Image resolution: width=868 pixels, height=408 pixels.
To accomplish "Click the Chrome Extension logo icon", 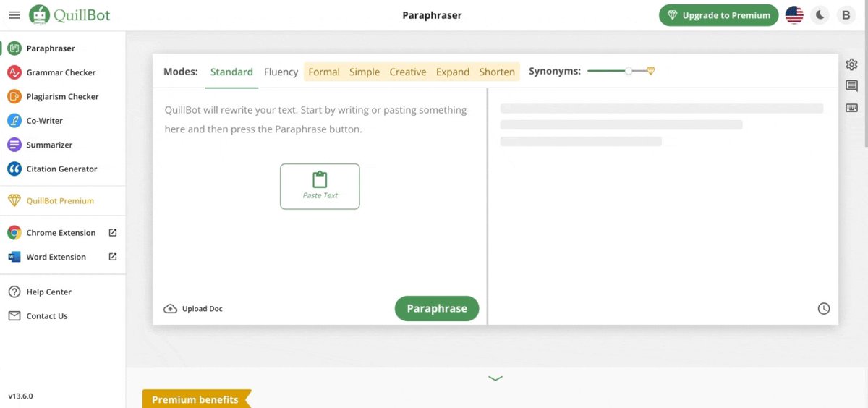I will [x=14, y=233].
